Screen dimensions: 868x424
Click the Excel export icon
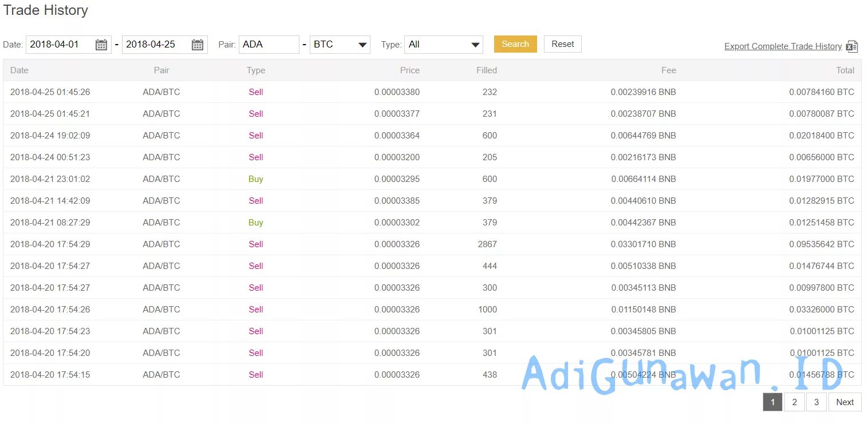(852, 46)
